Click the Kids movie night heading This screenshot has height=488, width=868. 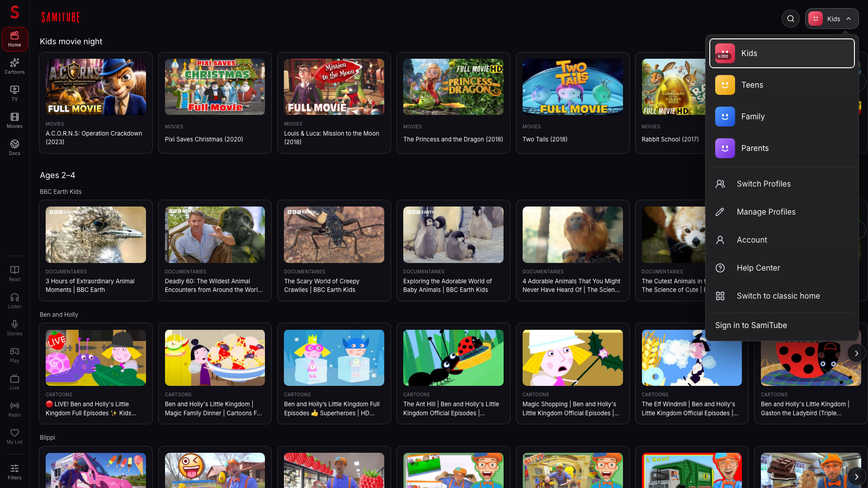click(71, 42)
